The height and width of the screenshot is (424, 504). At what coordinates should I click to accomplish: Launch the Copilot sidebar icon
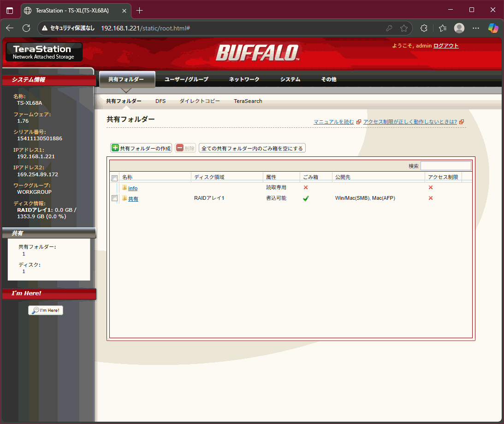[x=493, y=28]
